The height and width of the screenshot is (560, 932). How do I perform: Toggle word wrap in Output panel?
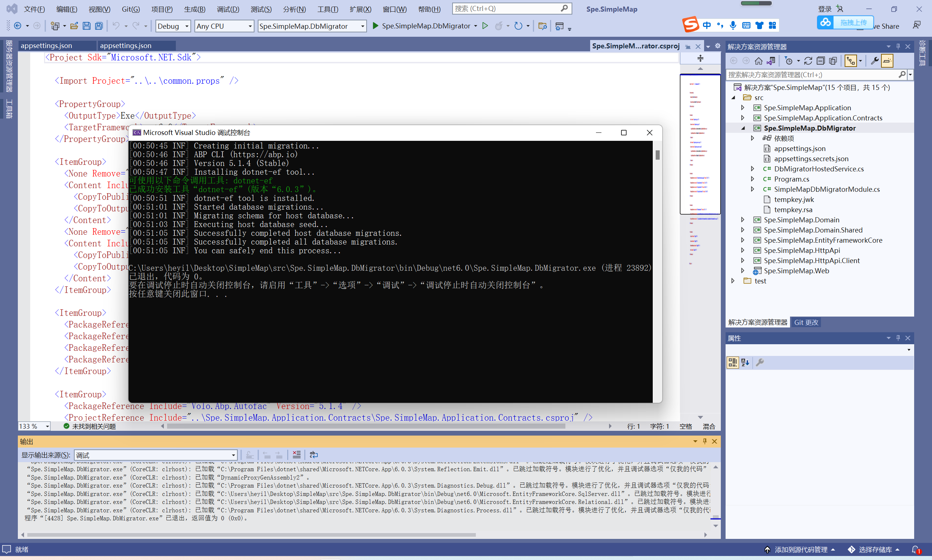tap(314, 455)
